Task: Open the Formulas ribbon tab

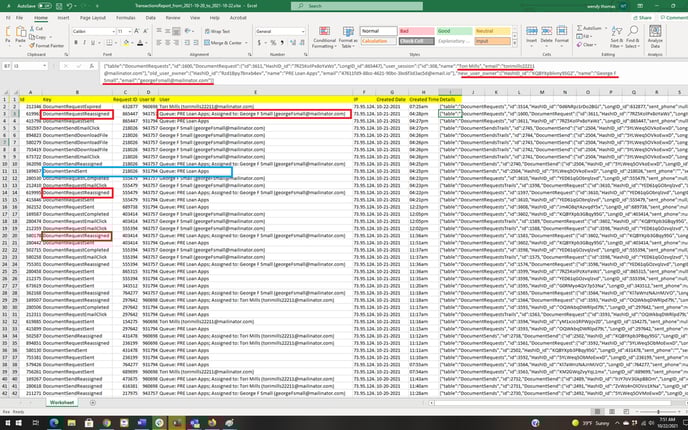Action: [127, 17]
